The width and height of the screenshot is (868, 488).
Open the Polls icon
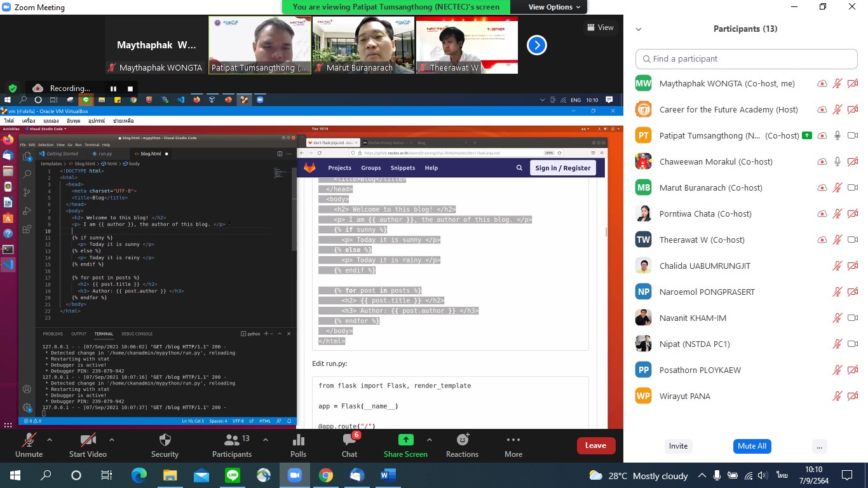tap(298, 440)
